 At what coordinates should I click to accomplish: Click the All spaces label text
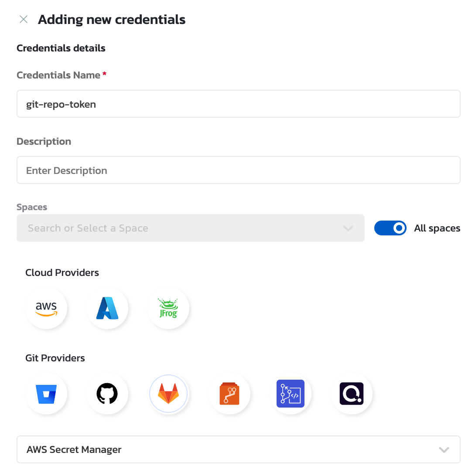point(437,228)
